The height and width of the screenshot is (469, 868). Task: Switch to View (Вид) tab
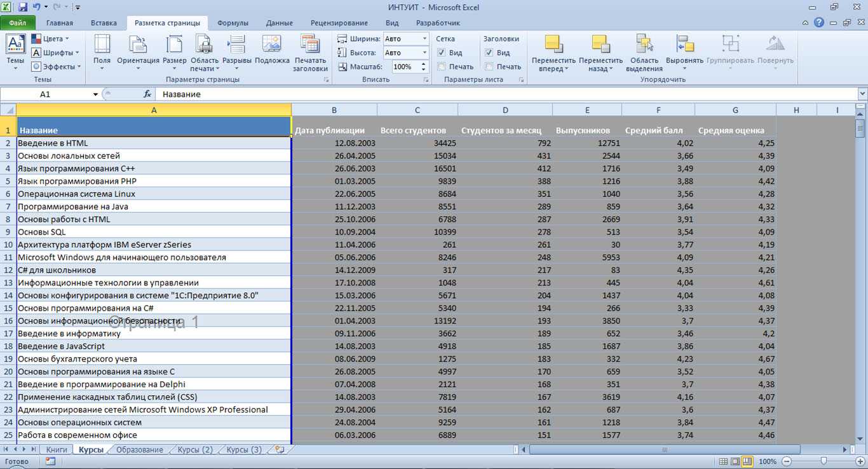(392, 23)
